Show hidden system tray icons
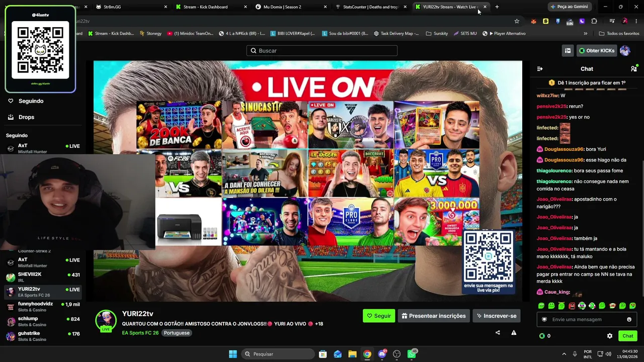 coord(564,354)
